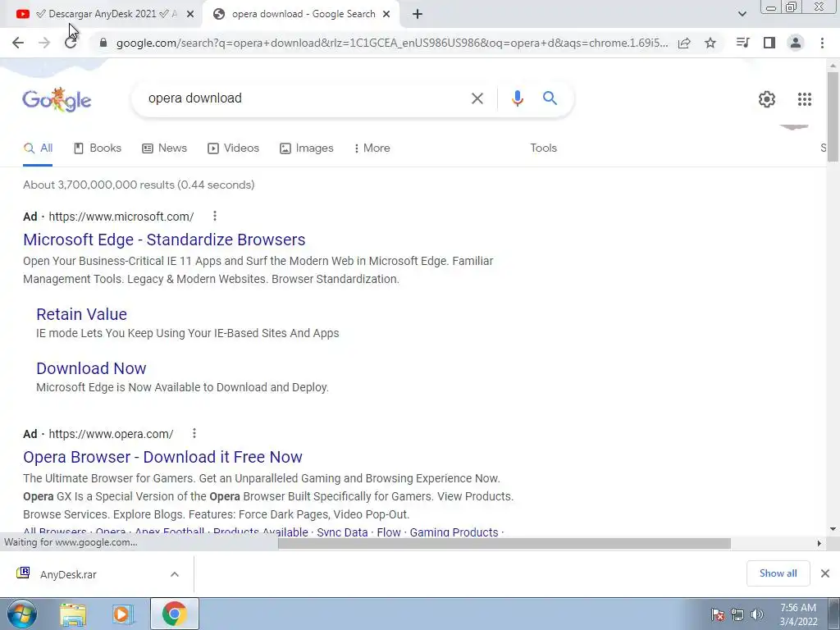Open Google quick settings gear
Image resolution: width=840 pixels, height=630 pixels.
pyautogui.click(x=767, y=99)
